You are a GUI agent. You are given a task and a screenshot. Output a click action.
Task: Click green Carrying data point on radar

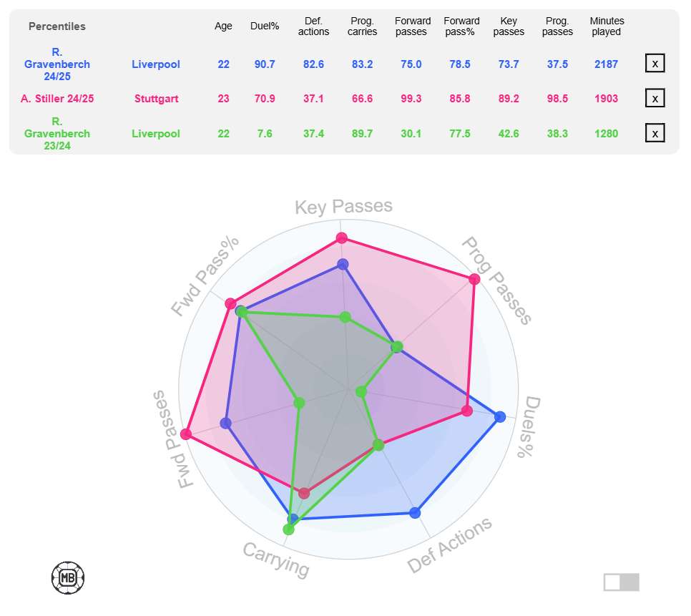[289, 529]
